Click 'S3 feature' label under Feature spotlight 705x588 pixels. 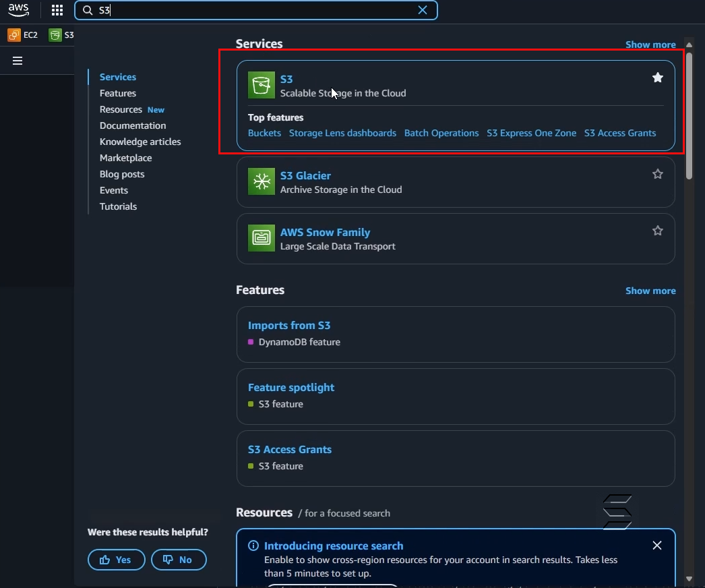click(280, 404)
